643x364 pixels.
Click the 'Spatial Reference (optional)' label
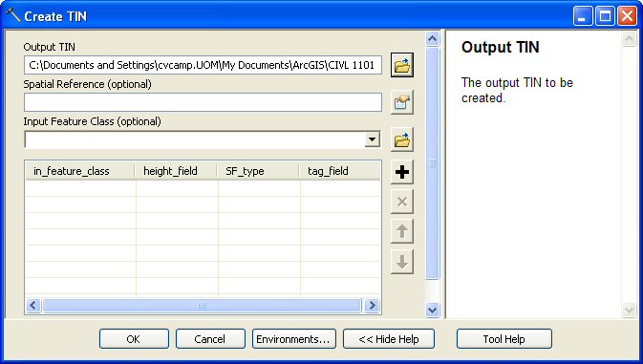click(87, 84)
